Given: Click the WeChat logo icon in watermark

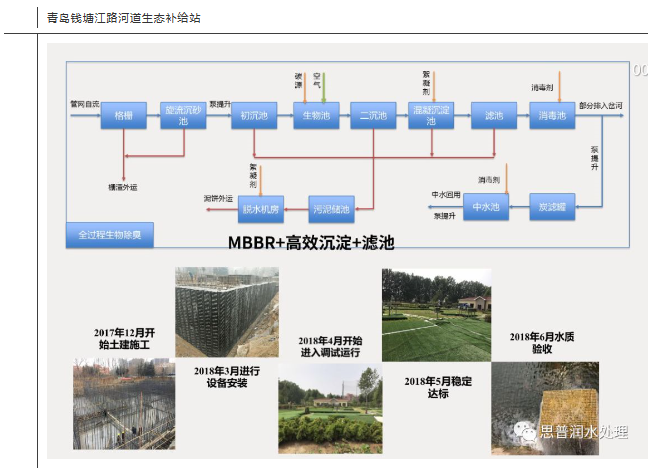Looking at the screenshot, I should [x=525, y=432].
